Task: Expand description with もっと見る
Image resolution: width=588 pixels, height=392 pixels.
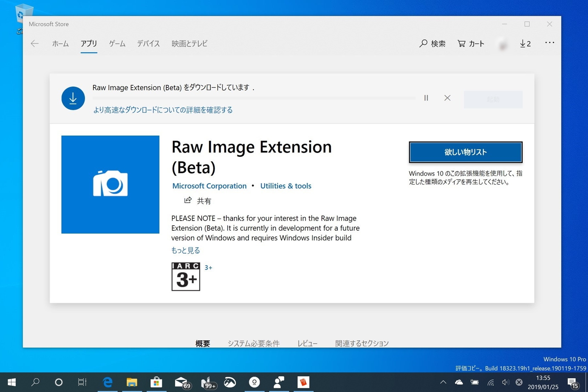Action: click(x=186, y=250)
